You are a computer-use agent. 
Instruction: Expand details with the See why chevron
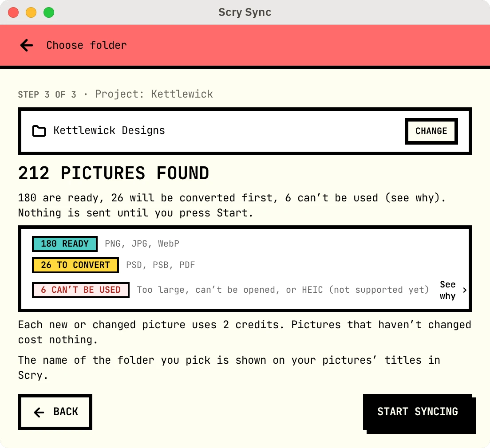click(465, 290)
